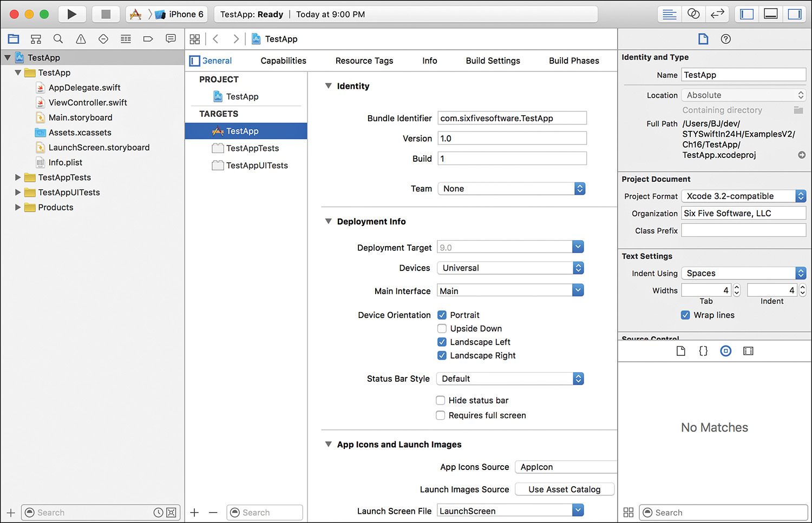The image size is (812, 523).
Task: Switch to the Build Phases tab
Action: [574, 61]
